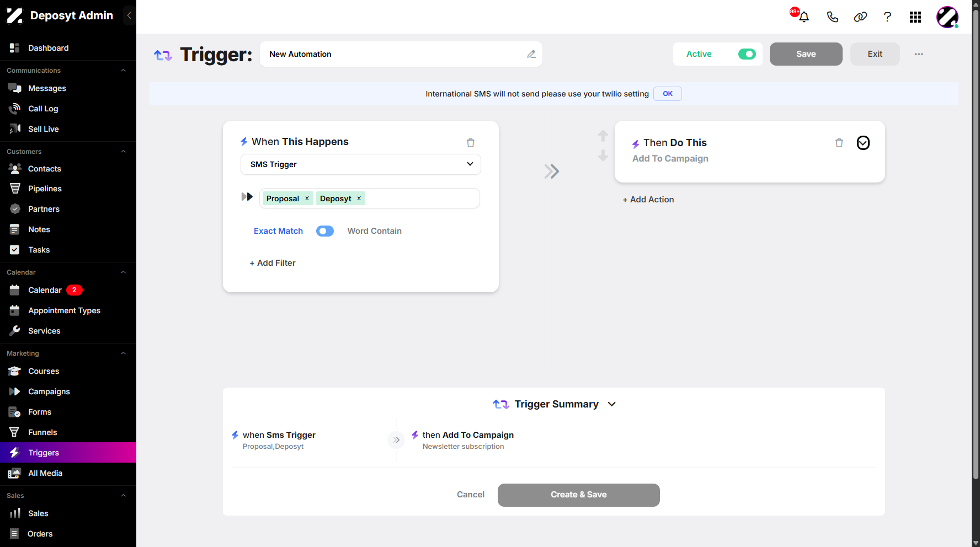Delete the Then Do This action
The image size is (980, 547).
coord(839,143)
